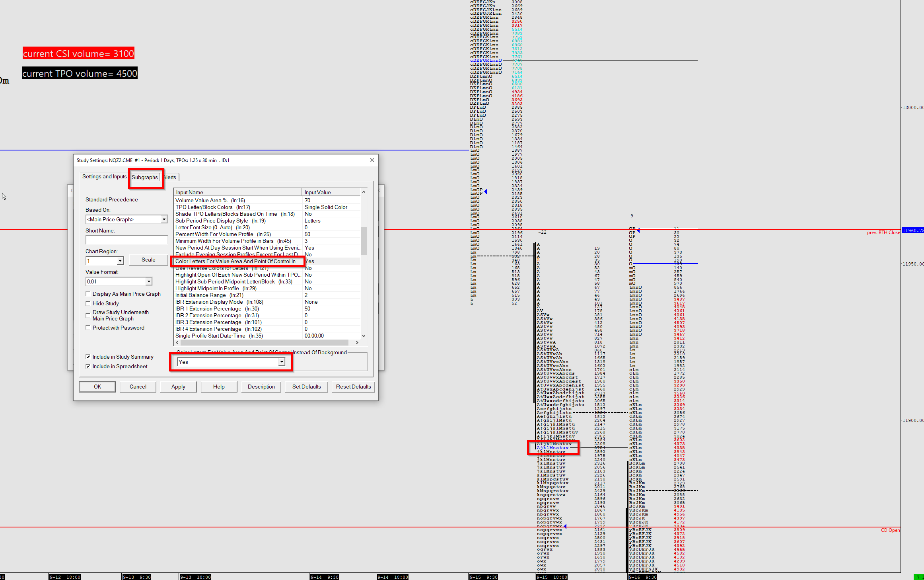Click the 9-15 18:00 time axis label
The height and width of the screenshot is (580, 924).
tap(552, 577)
